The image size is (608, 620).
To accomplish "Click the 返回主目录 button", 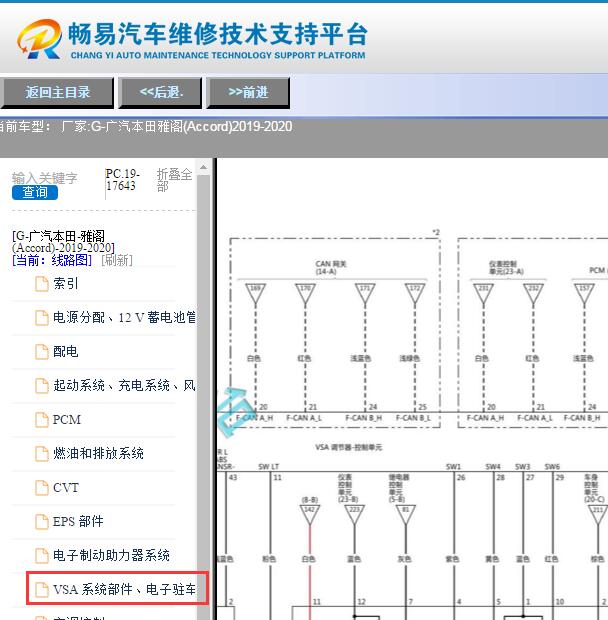I will (x=57, y=93).
